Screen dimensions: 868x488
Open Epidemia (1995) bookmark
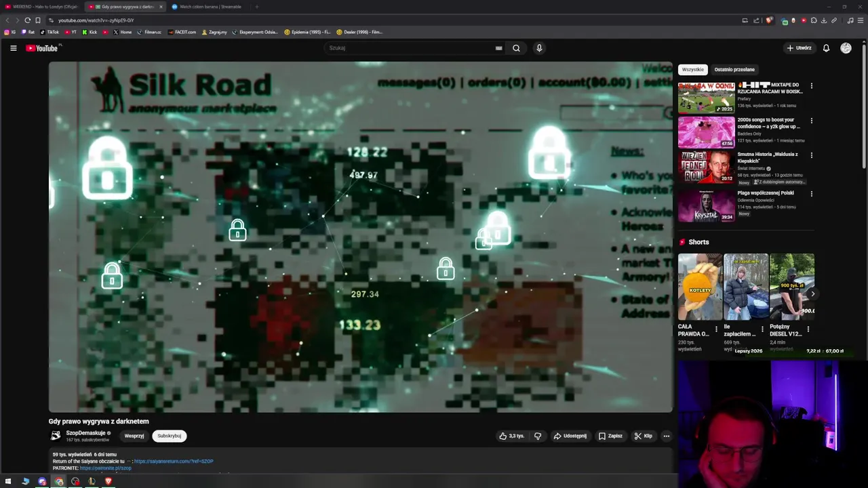coord(308,32)
